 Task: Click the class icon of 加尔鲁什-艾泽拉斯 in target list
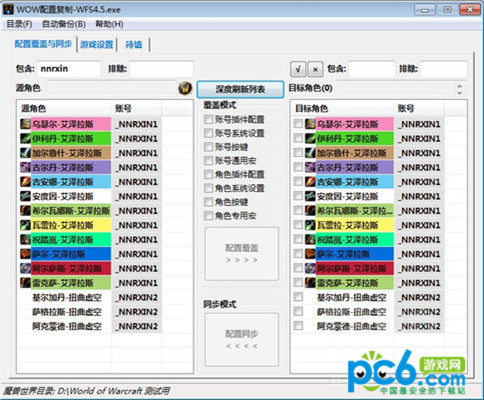click(x=310, y=153)
